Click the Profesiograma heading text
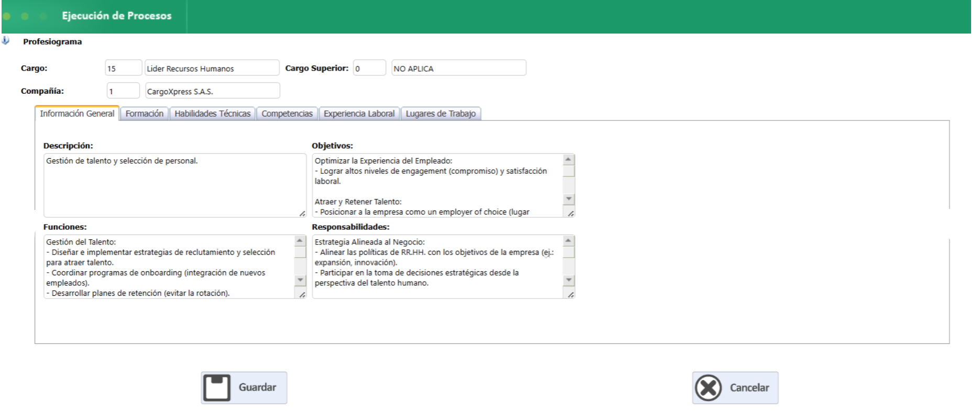Screen dimensions: 980x412 [x=52, y=41]
